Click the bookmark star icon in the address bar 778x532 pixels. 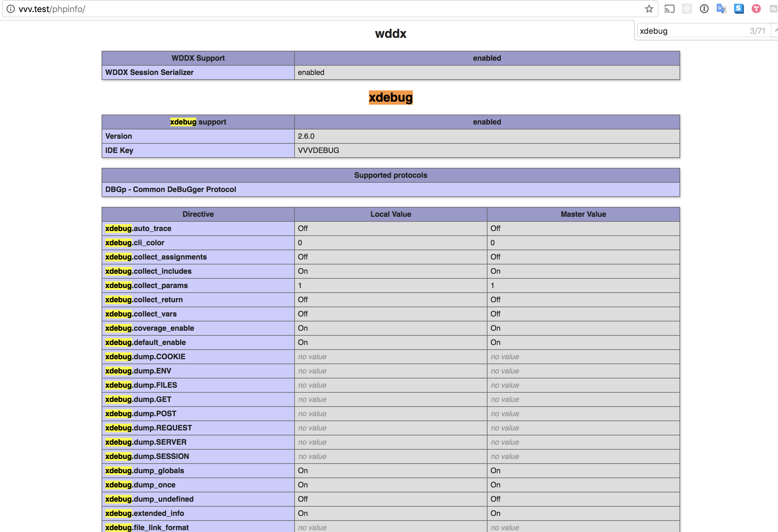click(649, 9)
